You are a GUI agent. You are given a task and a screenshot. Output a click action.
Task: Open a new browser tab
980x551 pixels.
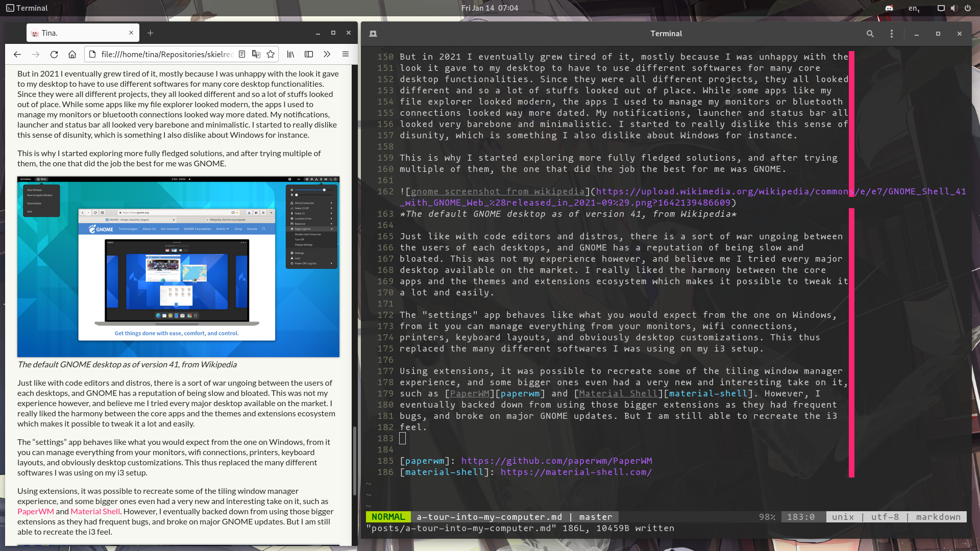(x=150, y=33)
